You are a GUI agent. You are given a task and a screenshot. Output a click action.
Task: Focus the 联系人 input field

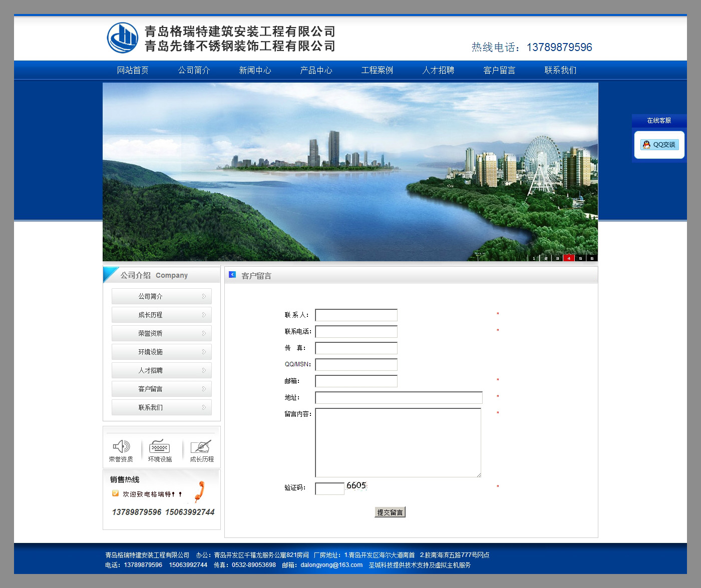pyautogui.click(x=356, y=315)
